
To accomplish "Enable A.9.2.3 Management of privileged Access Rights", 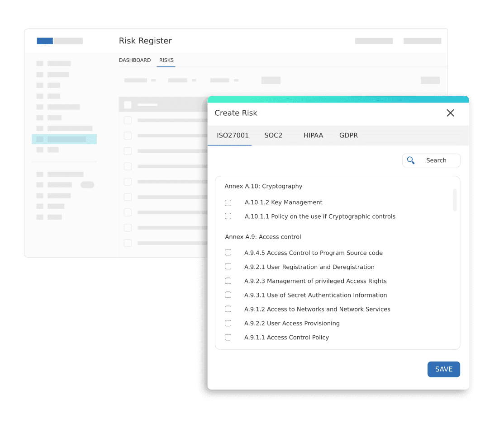I will click(x=228, y=281).
